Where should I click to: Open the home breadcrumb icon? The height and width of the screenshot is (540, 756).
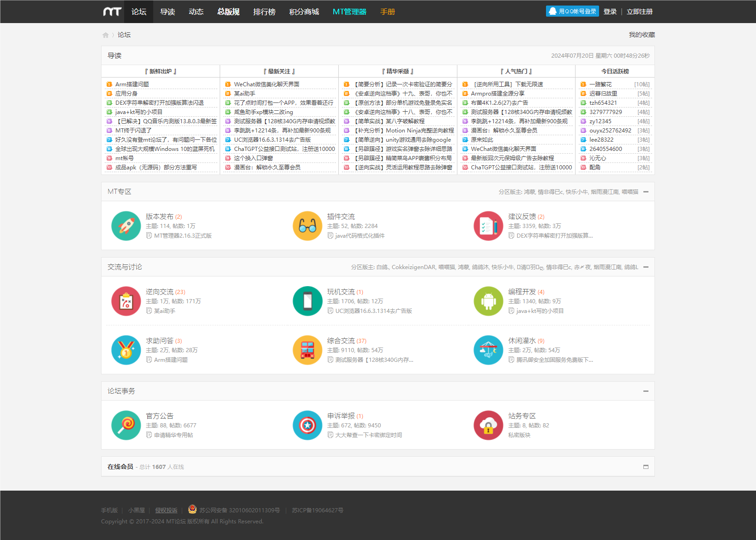(x=105, y=35)
